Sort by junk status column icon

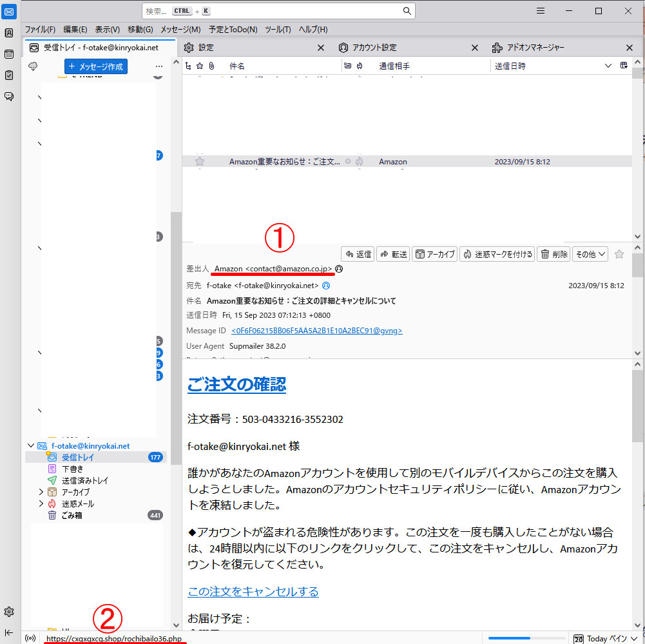tap(360, 66)
